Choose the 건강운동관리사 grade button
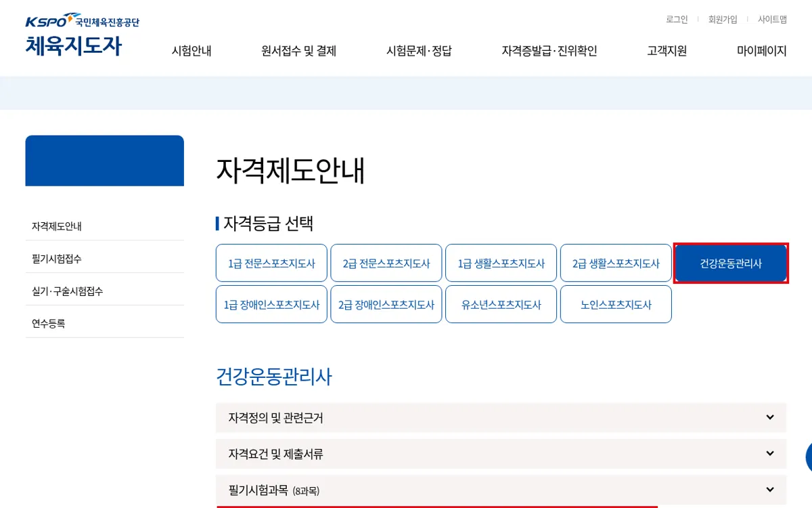Screen dimensions: 812x508 (x=731, y=263)
